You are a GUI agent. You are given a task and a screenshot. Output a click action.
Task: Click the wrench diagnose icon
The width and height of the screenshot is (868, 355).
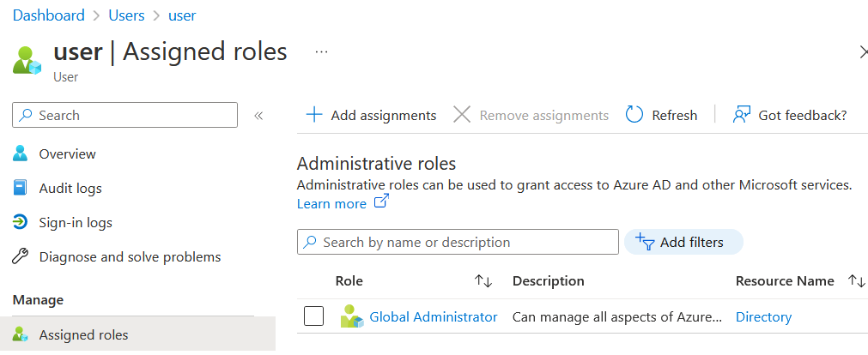coord(20,256)
